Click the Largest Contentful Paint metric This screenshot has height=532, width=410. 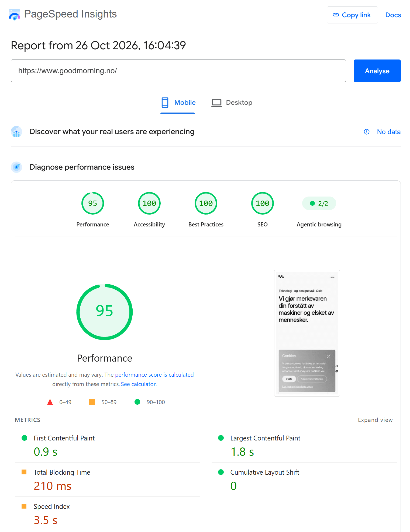pos(304,445)
